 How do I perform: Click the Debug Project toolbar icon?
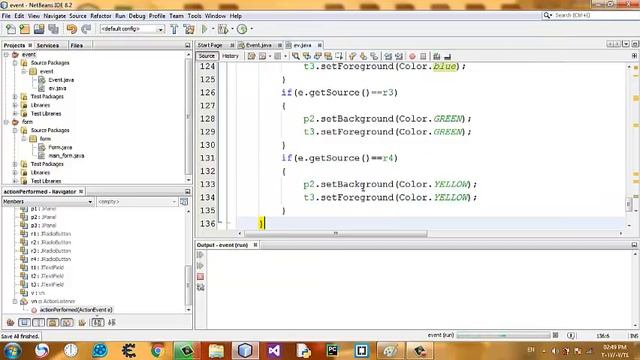tap(223, 29)
